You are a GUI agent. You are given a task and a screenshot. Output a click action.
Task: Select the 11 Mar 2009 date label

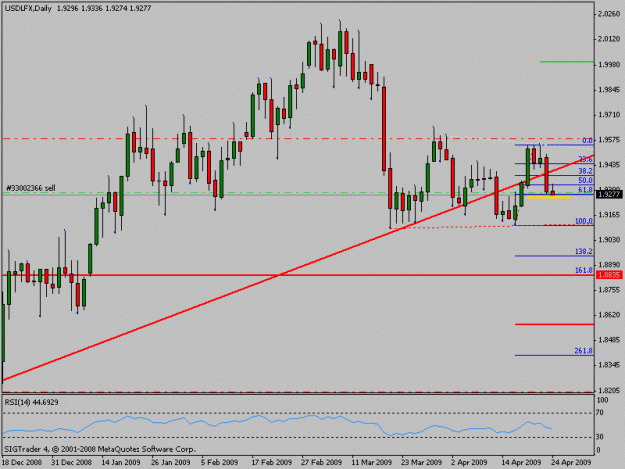tap(371, 463)
